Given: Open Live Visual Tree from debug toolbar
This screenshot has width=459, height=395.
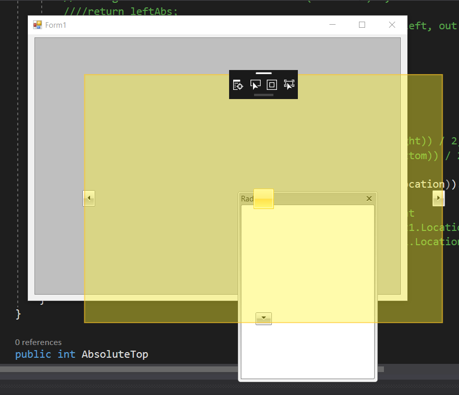Looking at the screenshot, I should point(238,85).
